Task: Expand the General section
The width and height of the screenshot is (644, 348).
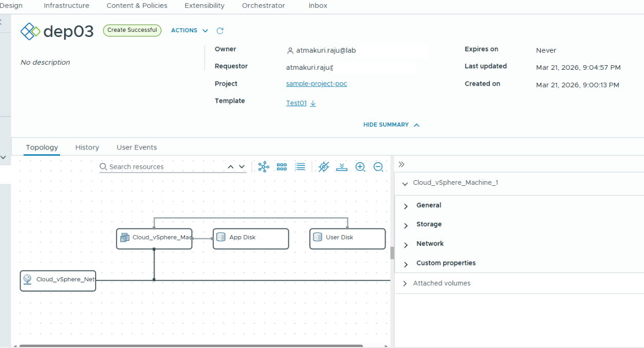Action: pyautogui.click(x=429, y=205)
